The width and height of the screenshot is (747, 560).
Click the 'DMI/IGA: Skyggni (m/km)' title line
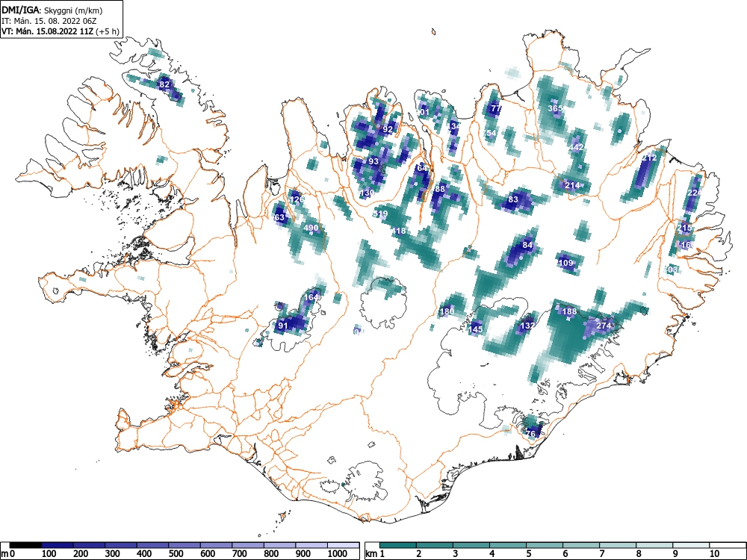52,10
